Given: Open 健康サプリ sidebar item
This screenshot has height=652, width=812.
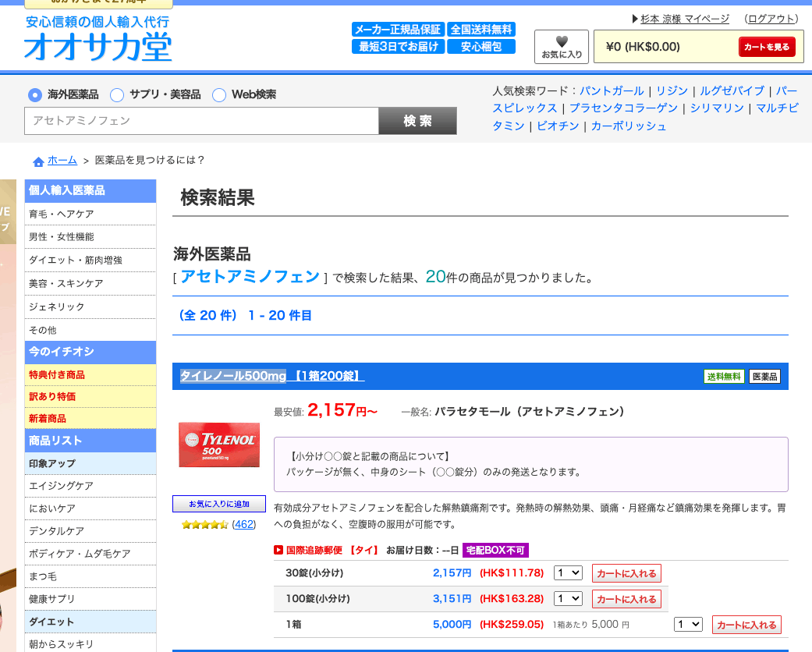Looking at the screenshot, I should (90, 599).
